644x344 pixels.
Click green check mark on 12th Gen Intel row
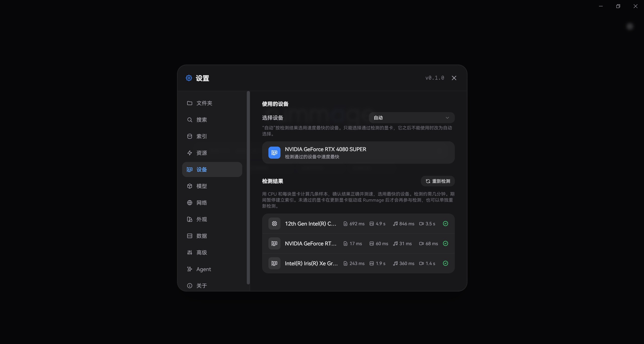click(445, 224)
